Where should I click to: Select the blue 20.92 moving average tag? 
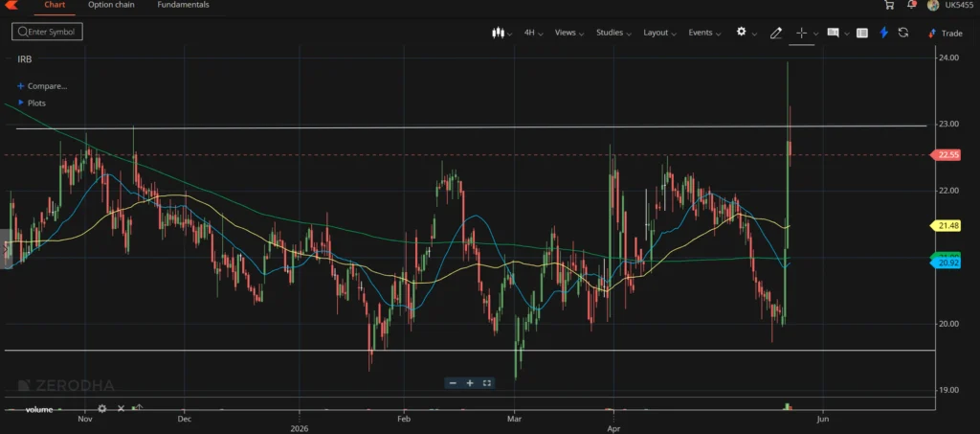tap(945, 263)
